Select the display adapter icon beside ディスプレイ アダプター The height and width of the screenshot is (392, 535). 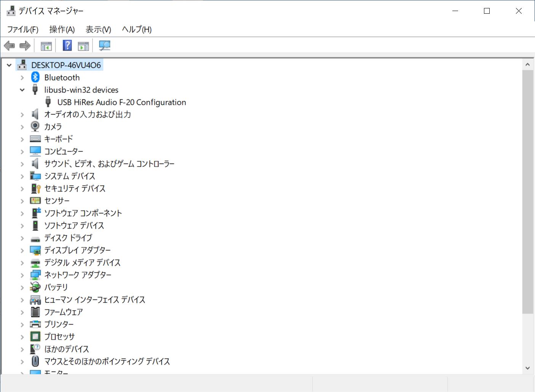point(35,250)
